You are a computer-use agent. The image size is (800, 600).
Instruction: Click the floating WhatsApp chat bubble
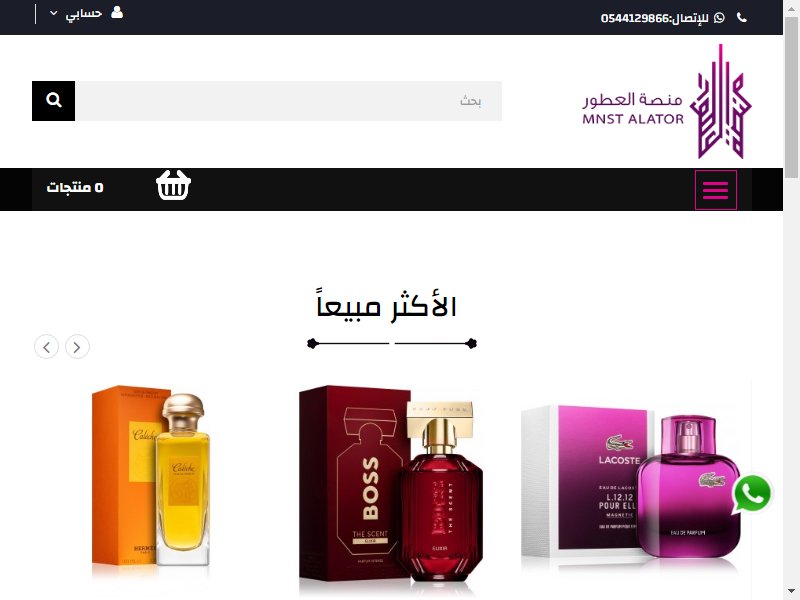(x=752, y=494)
